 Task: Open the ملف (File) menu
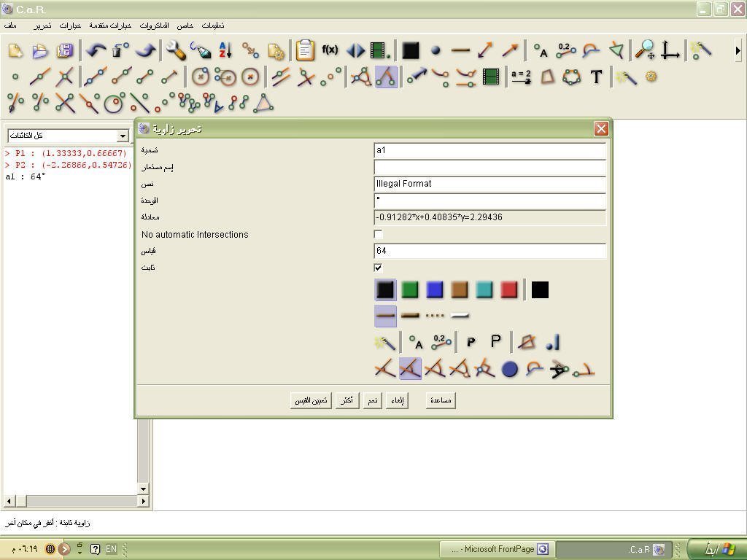tap(10, 26)
